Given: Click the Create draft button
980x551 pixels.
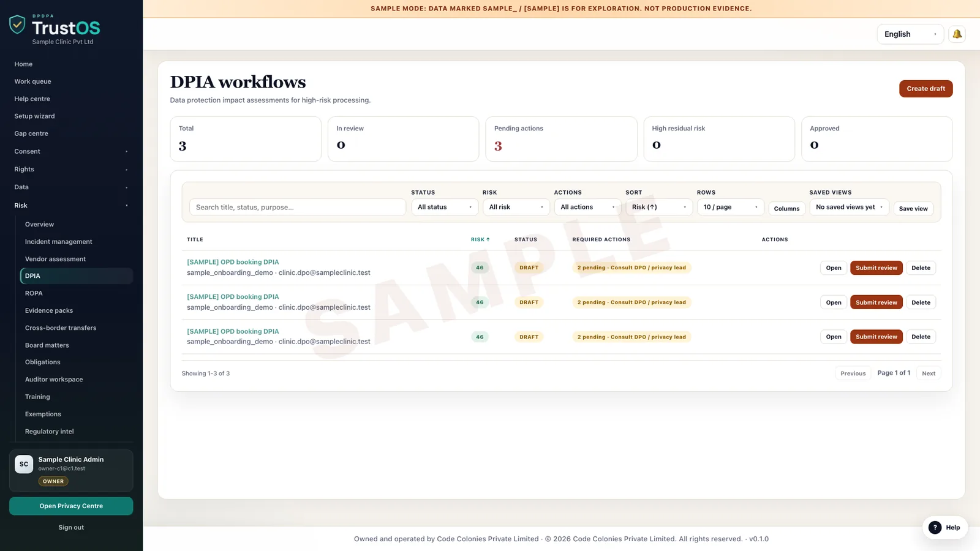Looking at the screenshot, I should coord(925,89).
